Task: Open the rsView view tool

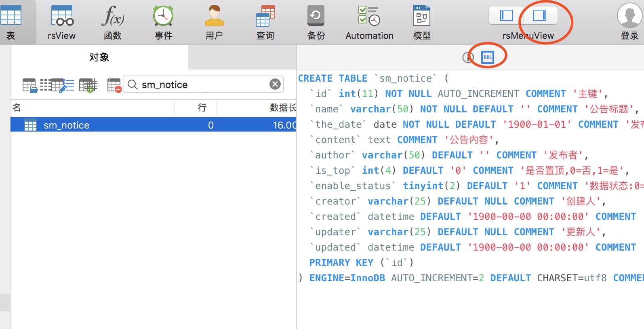Action: click(x=61, y=22)
